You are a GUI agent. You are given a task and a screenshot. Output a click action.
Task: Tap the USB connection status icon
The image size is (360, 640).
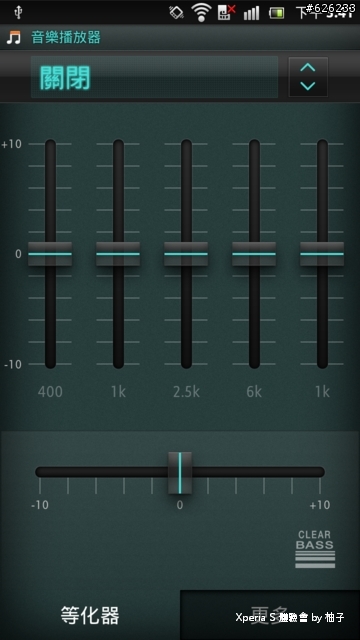click(x=18, y=13)
